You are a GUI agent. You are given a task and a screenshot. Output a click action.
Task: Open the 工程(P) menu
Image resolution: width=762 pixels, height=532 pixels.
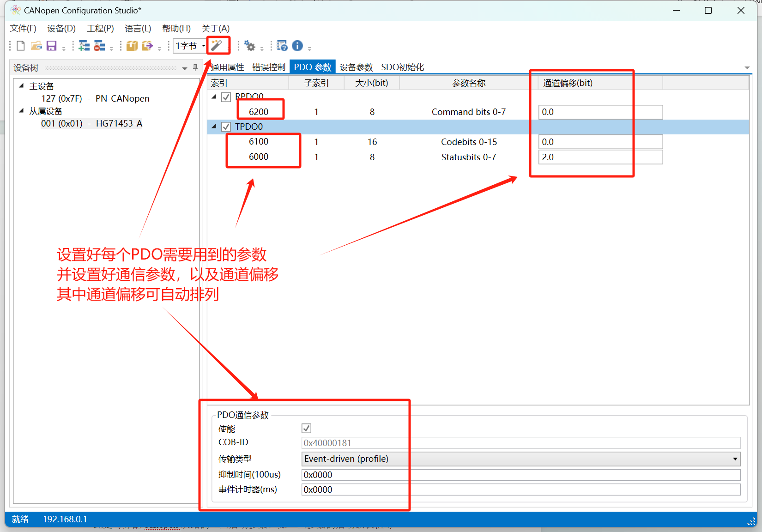100,29
